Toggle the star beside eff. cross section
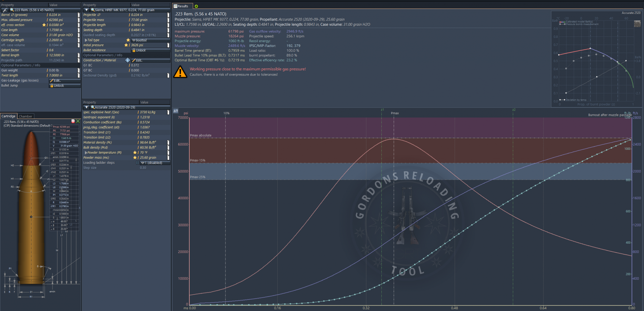644x311 pixels. click(x=44, y=25)
